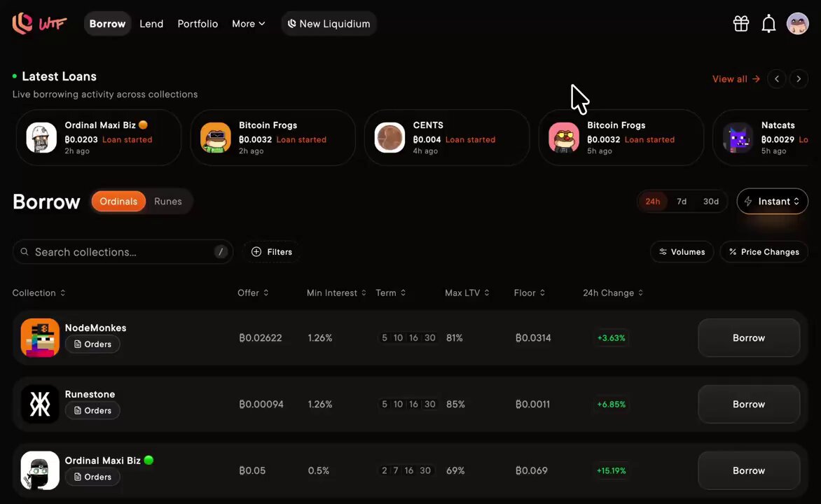The width and height of the screenshot is (821, 504).
Task: Toggle the Price Changes view
Action: point(764,252)
